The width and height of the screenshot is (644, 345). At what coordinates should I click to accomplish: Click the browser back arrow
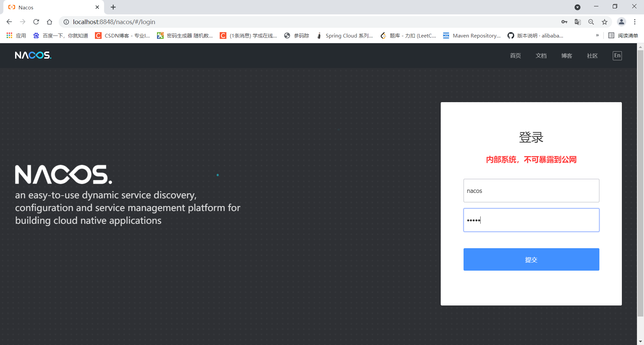point(9,22)
